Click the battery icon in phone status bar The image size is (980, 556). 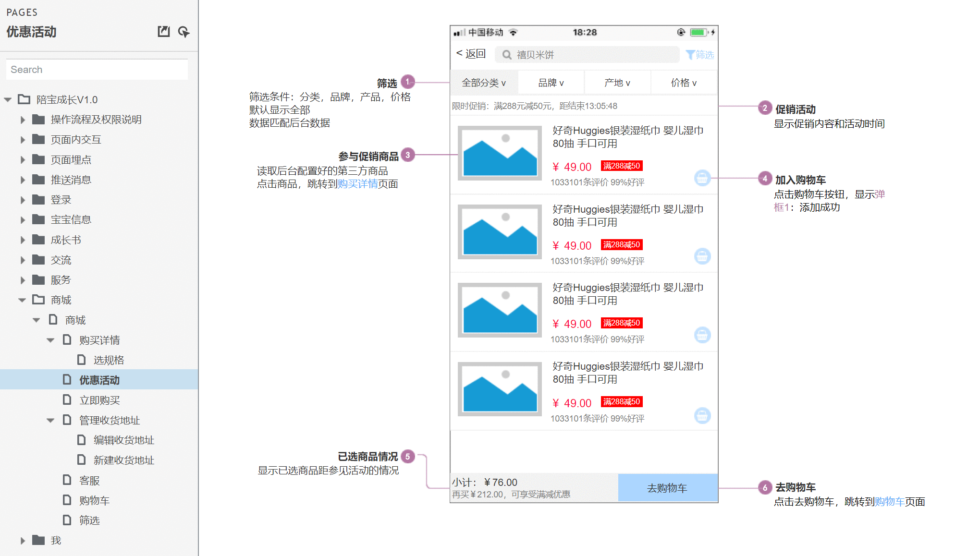click(x=699, y=32)
